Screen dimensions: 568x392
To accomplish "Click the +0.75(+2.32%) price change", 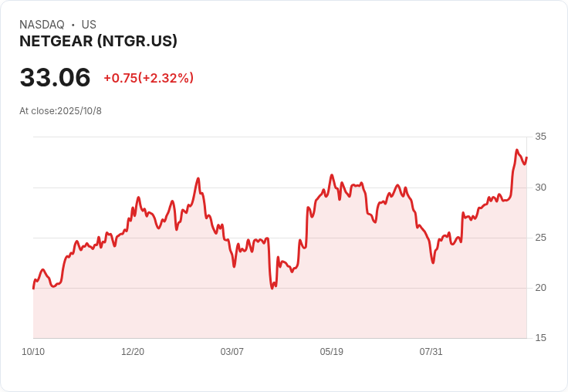I will pos(148,78).
